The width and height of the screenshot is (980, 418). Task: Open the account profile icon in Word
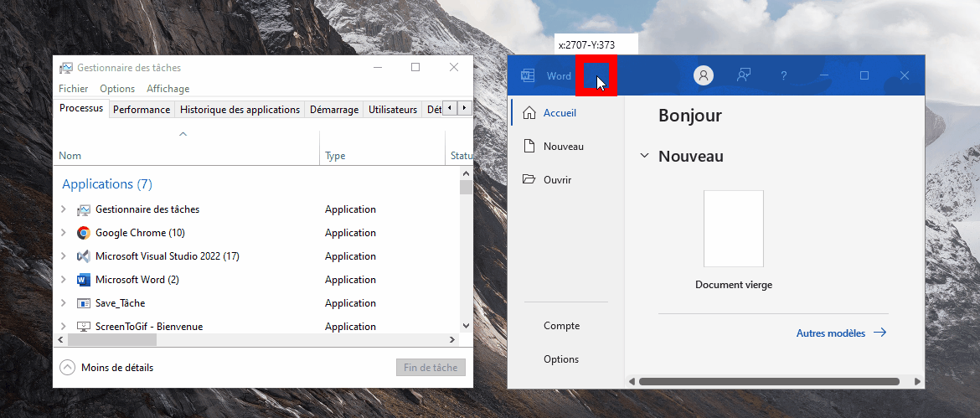pos(704,75)
